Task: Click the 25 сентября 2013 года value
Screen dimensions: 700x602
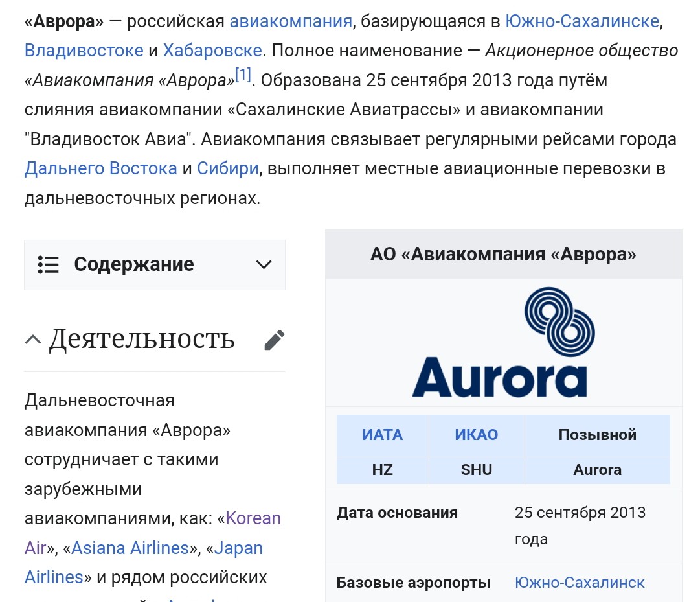Action: [x=580, y=526]
